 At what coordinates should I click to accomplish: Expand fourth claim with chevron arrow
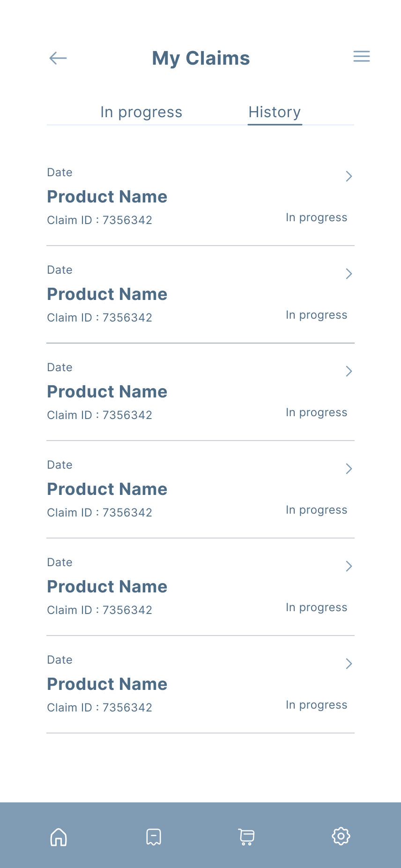pos(349,469)
